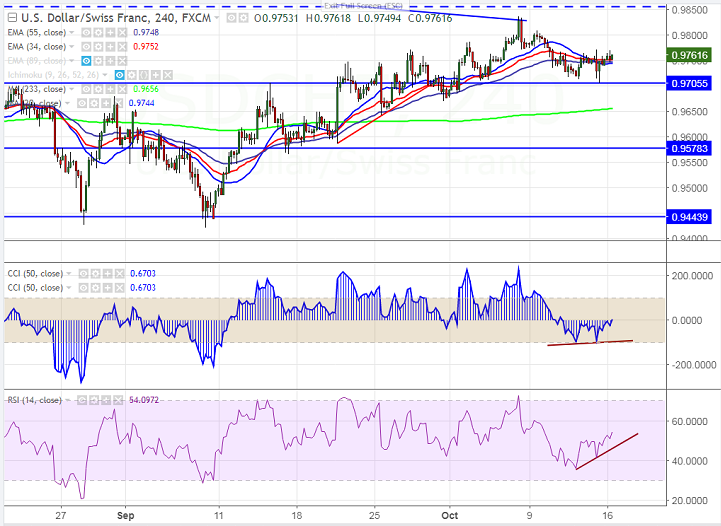Toggle visibility of the Ichimoku indicator
Image resolution: width=721 pixels, height=526 pixels.
(x=120, y=75)
